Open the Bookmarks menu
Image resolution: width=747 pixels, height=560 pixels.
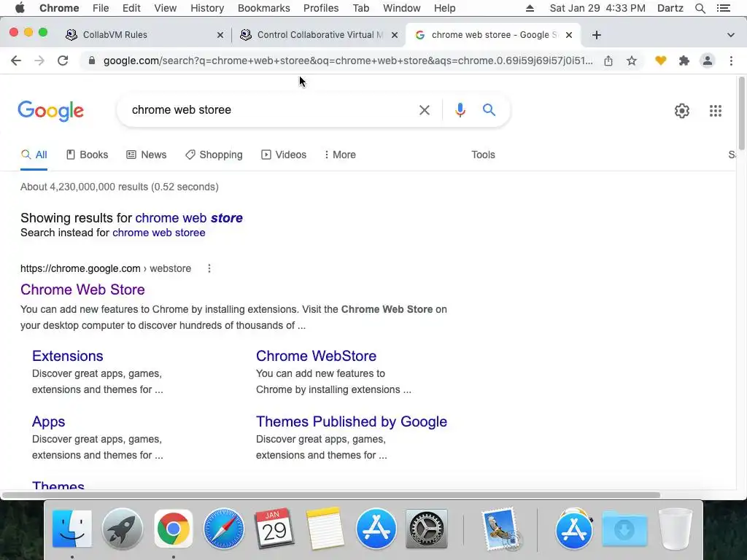[x=263, y=8]
